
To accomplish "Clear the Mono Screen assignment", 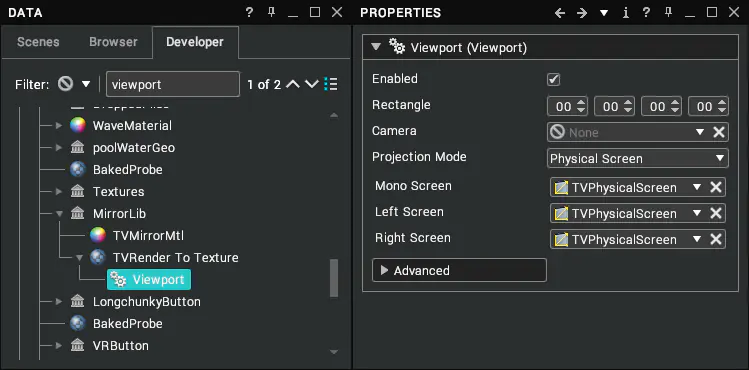I will coord(716,187).
